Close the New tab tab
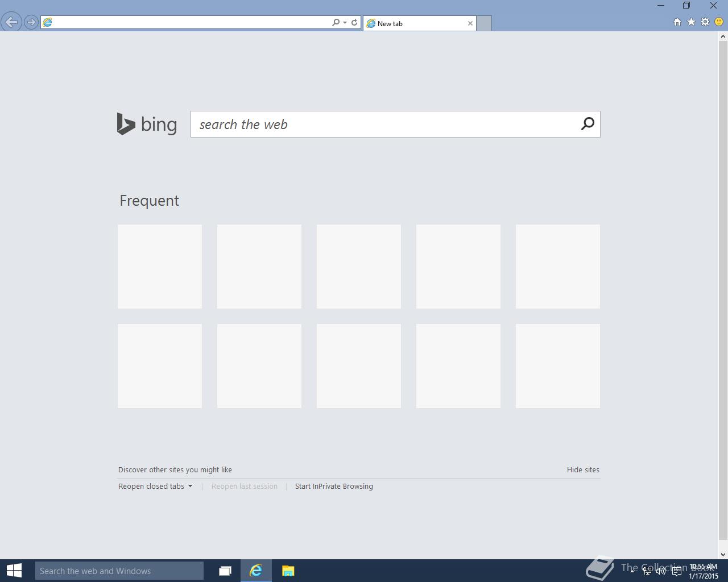Image resolution: width=728 pixels, height=582 pixels. pyautogui.click(x=470, y=23)
